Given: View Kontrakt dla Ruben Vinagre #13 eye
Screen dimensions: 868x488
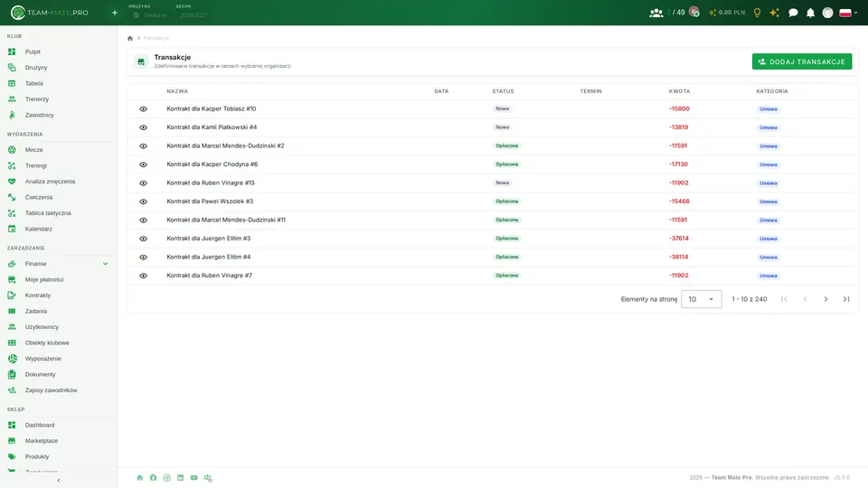Looking at the screenshot, I should [x=144, y=183].
